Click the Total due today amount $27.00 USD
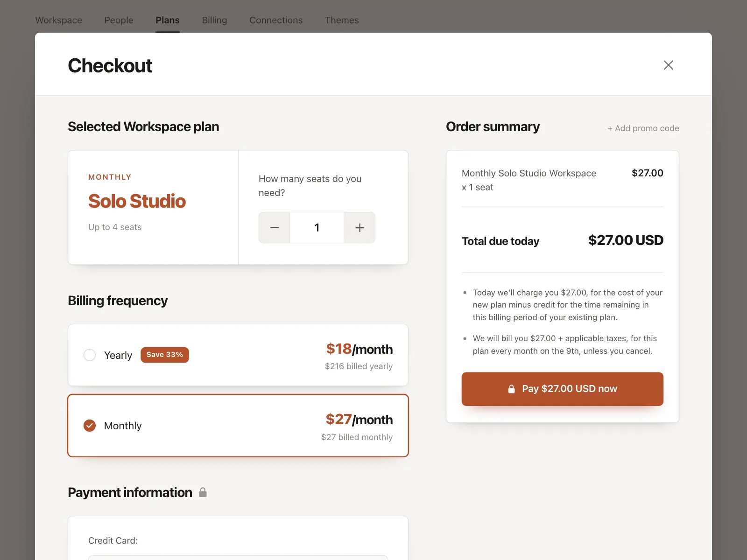Image resolution: width=747 pixels, height=560 pixels. pyautogui.click(x=626, y=240)
